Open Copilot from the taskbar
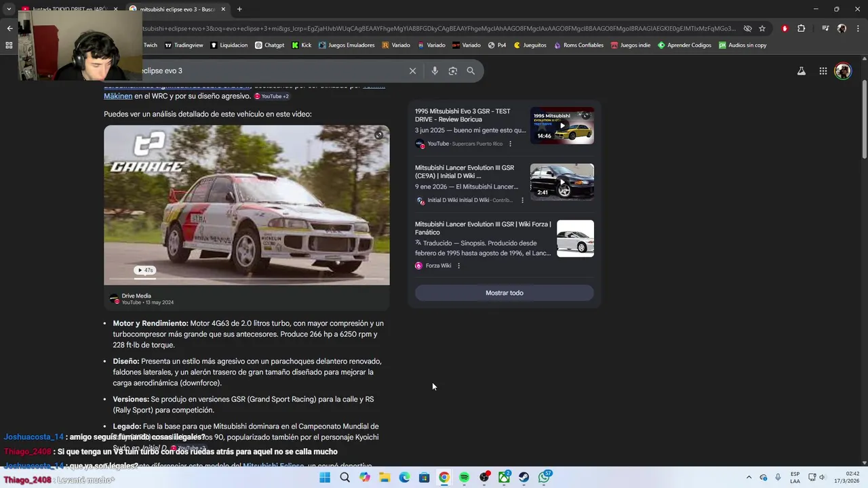868x488 pixels. 365,477
